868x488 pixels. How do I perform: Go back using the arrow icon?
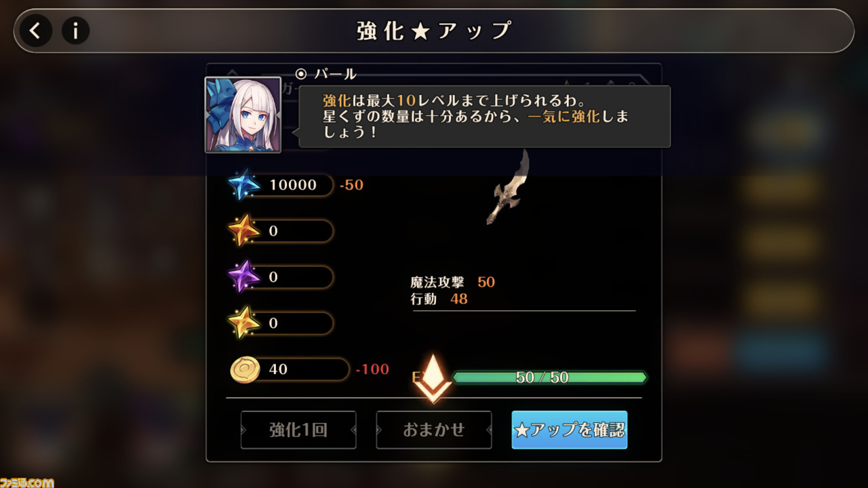tap(35, 30)
